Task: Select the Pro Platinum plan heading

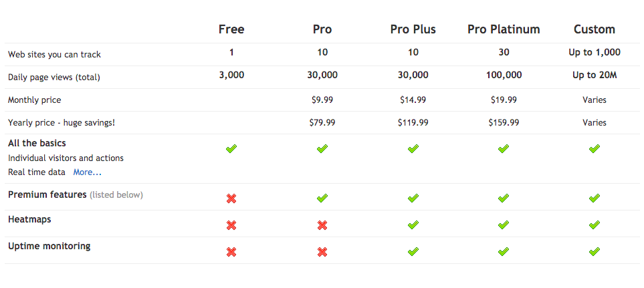Action: point(504,29)
